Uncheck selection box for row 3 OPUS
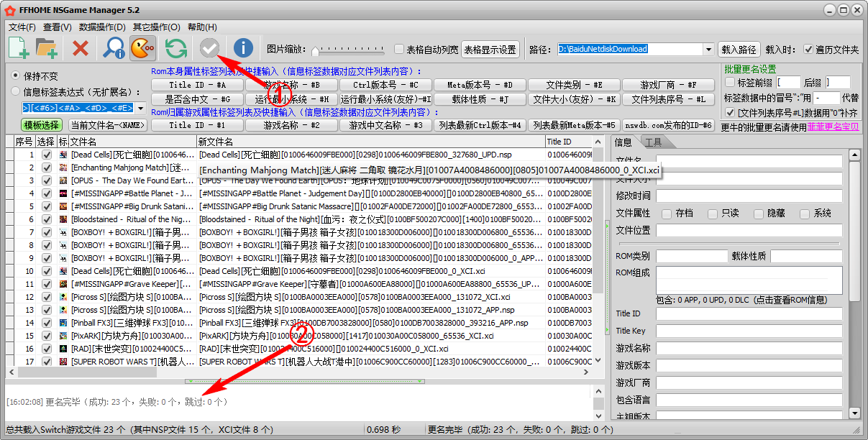Screen dimensions: 868x440 [x=47, y=180]
